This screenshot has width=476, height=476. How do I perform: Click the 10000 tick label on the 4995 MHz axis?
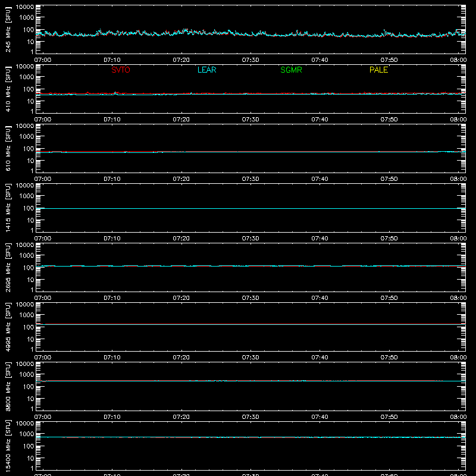(25, 305)
